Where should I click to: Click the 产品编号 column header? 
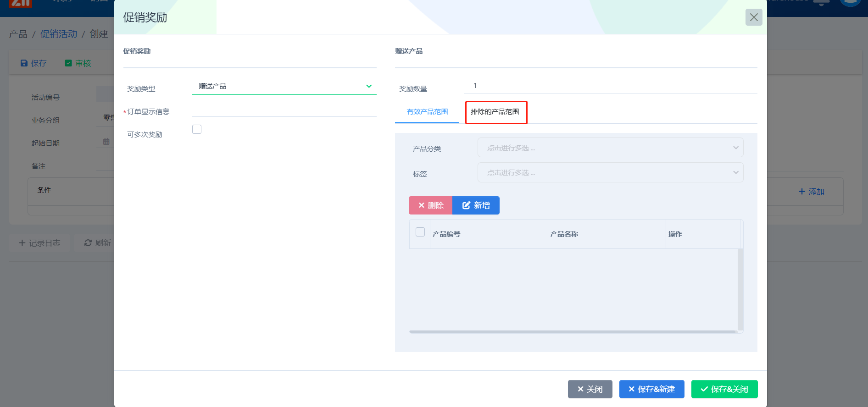(x=489, y=234)
